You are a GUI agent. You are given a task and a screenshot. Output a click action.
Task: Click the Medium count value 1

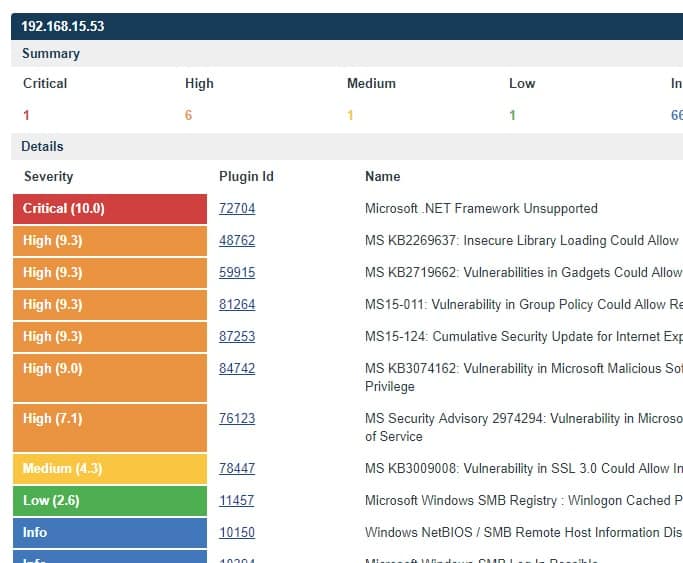click(350, 115)
